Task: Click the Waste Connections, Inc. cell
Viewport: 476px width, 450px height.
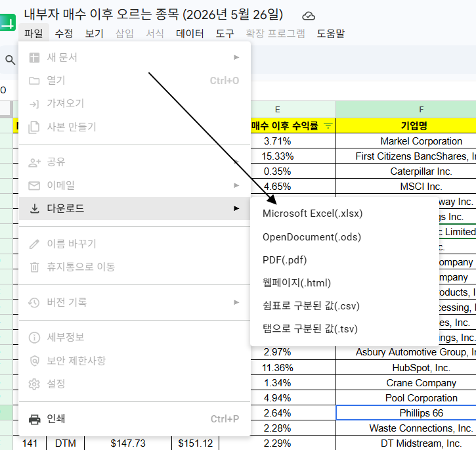Action: pos(406,428)
